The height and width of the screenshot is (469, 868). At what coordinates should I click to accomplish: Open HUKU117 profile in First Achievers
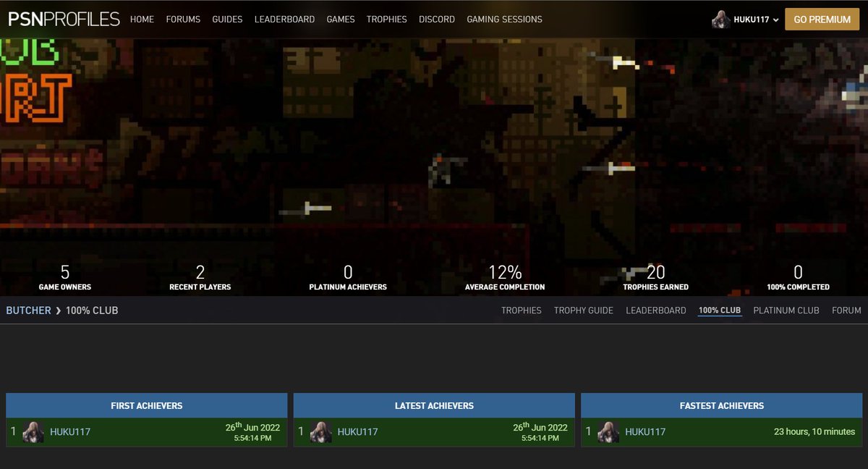click(70, 432)
